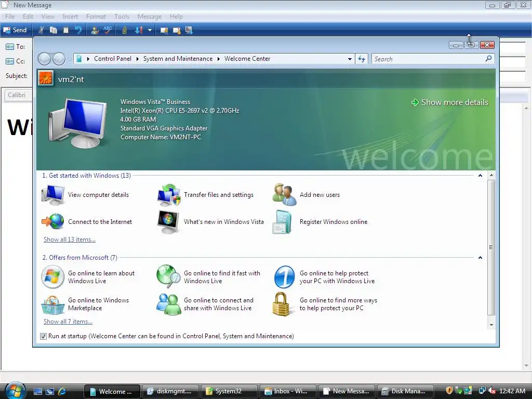Click the Calibri font box in New Message
532x399 pixels.
tap(18, 95)
